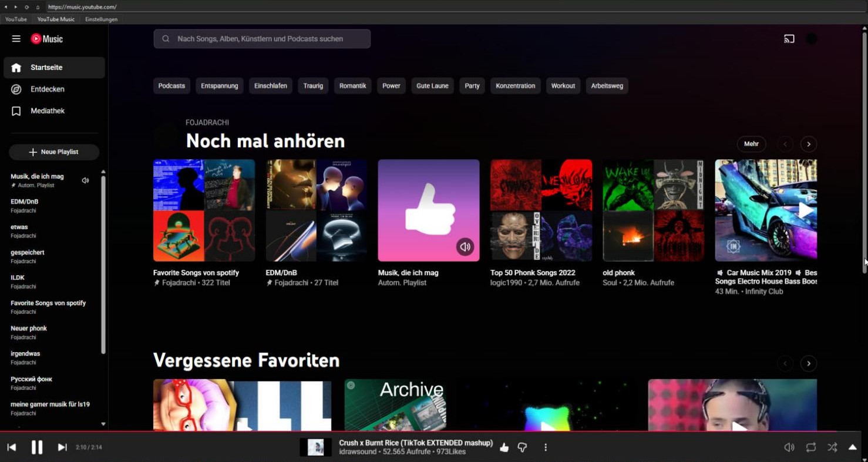Select the Entspannung mood chip
The width and height of the screenshot is (868, 462).
tap(220, 86)
